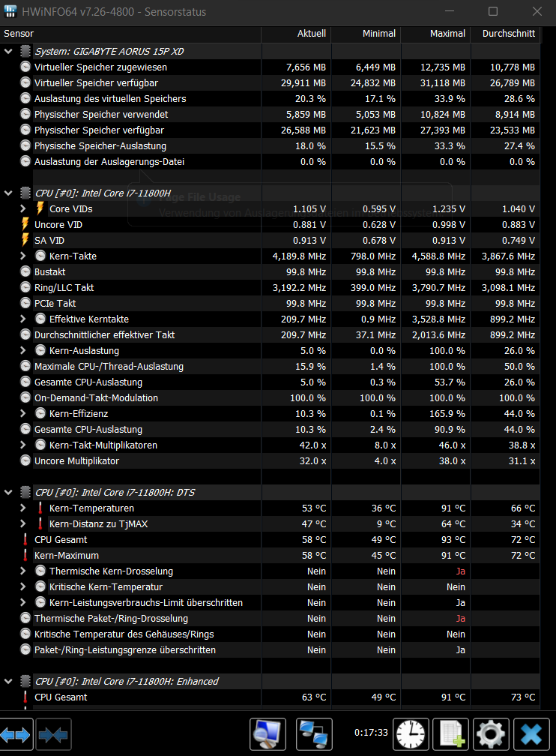Screen dimensions: 556x756
Task: Expand the Kern-Temperaturen row
Action: tap(23, 508)
